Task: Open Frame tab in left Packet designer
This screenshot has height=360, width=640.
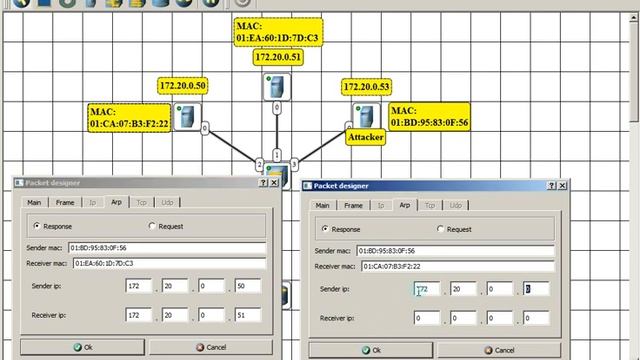Action: point(65,202)
